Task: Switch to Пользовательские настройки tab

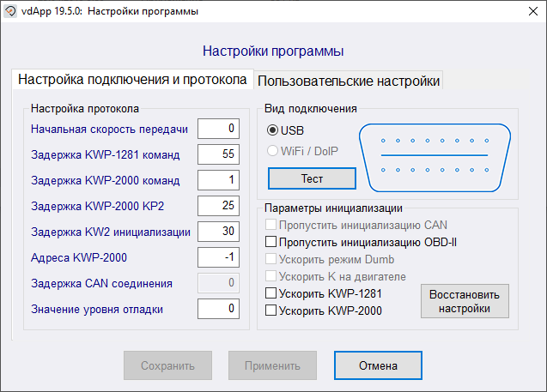Action: [349, 81]
